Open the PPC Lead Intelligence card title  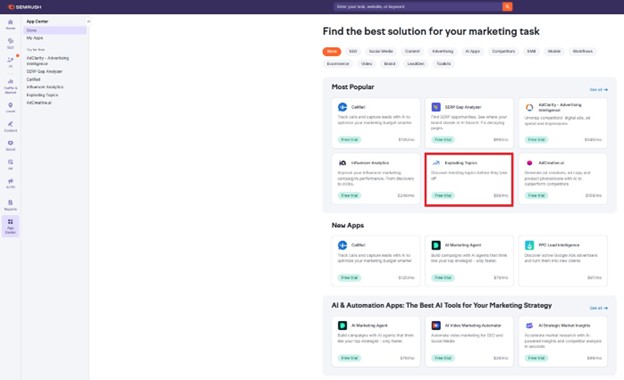pyautogui.click(x=559, y=245)
